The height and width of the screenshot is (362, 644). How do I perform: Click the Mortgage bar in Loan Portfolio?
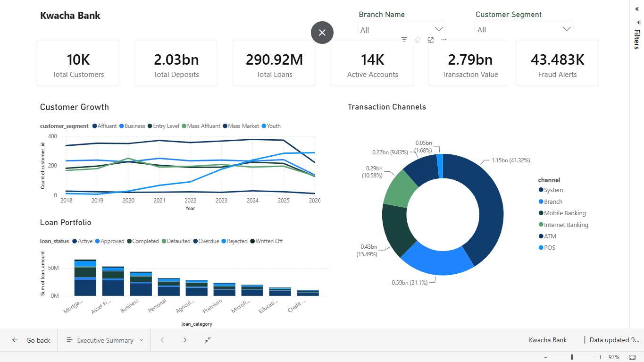point(85,278)
